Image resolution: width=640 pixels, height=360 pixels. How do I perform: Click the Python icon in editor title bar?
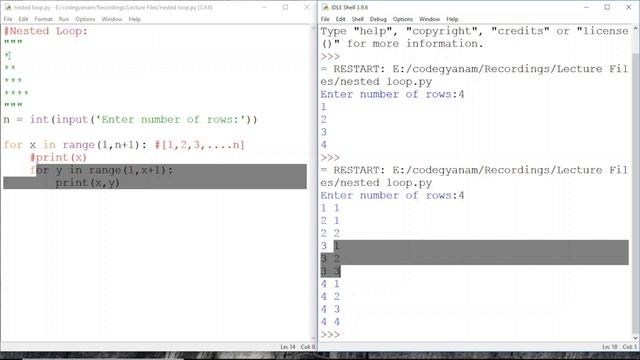pyautogui.click(x=7, y=7)
